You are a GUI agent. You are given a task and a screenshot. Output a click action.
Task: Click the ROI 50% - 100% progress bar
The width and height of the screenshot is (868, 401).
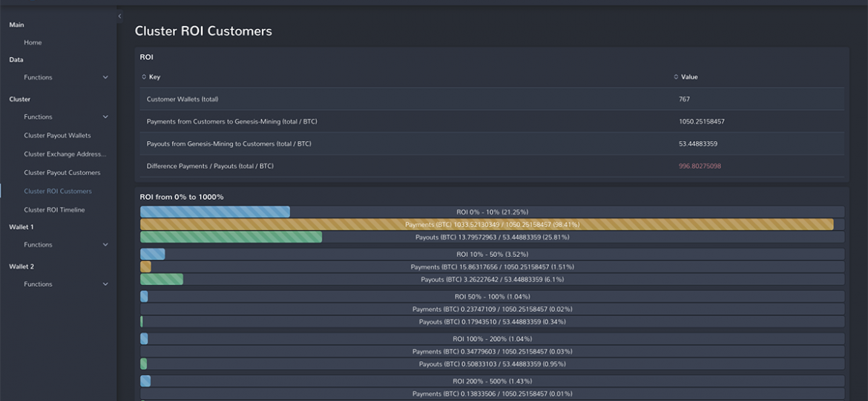click(x=492, y=296)
